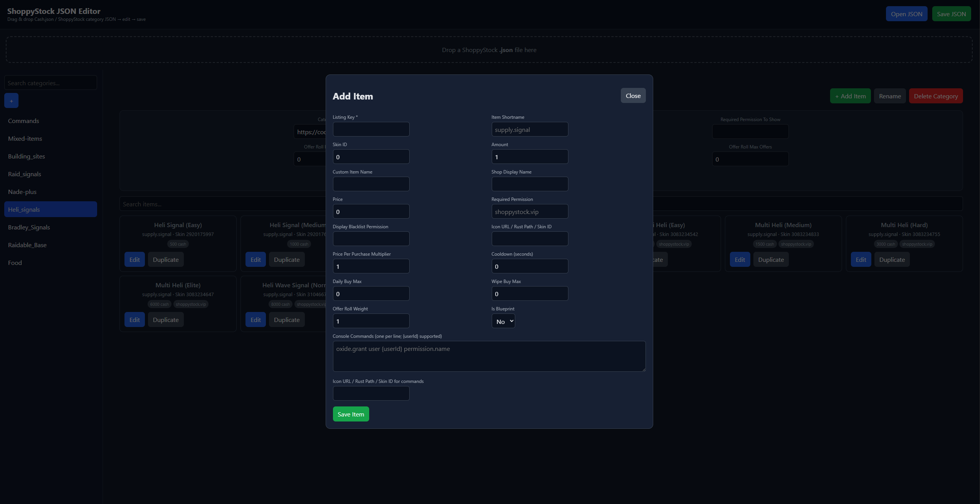
Task: Duplicate the Multi Heli (Hard) item
Action: (892, 260)
